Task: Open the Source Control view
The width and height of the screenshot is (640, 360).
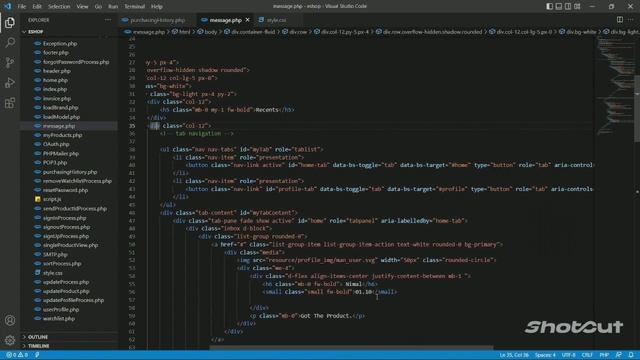Action: (10, 62)
